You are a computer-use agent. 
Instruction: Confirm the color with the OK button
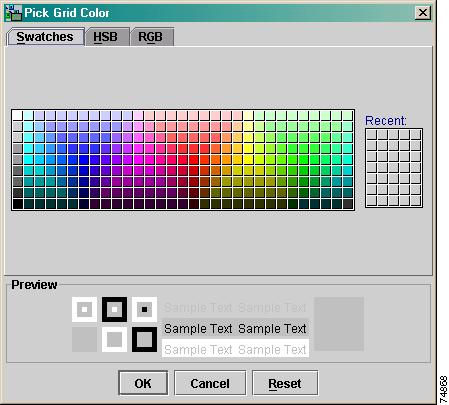pyautogui.click(x=143, y=383)
